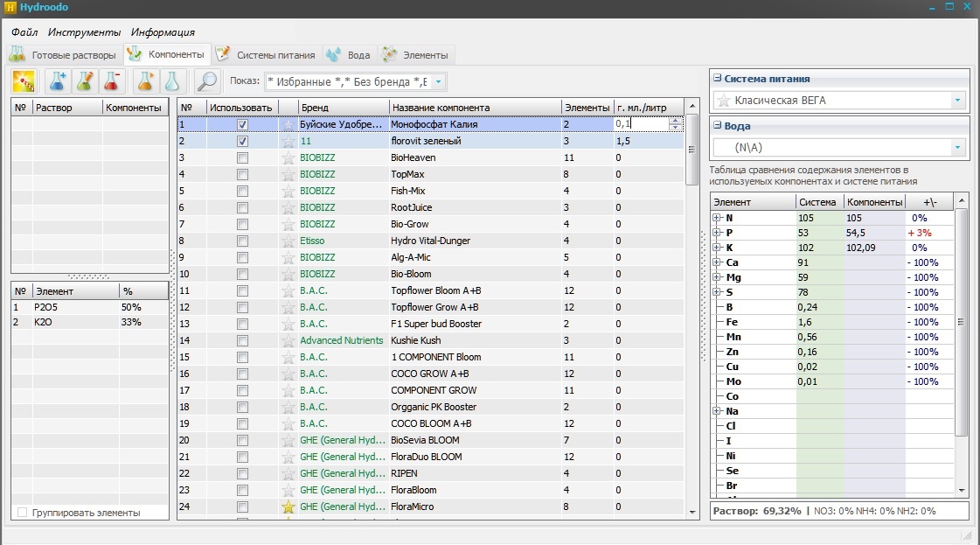
Task: Sort by г. мл./литр column header
Action: tap(648, 108)
